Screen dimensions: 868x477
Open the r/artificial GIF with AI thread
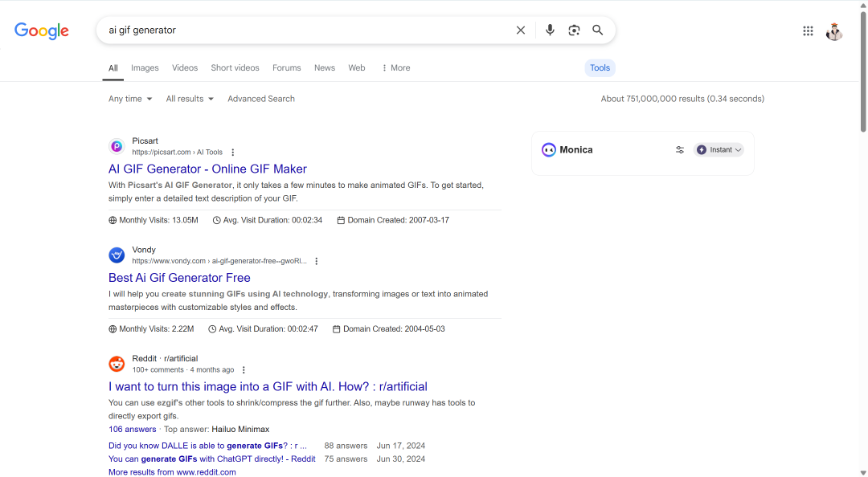coord(268,387)
